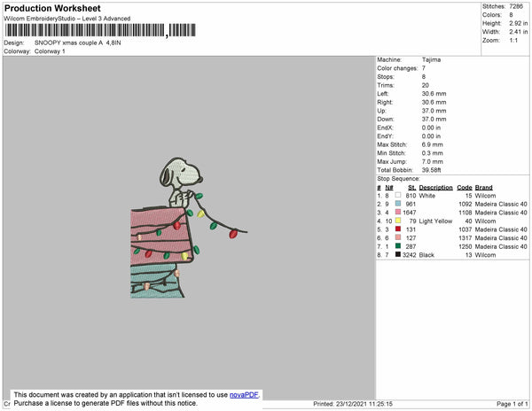Screen dimensions: 532x411
Task: Click the 'Colorway 1' value
Action: click(x=50, y=51)
